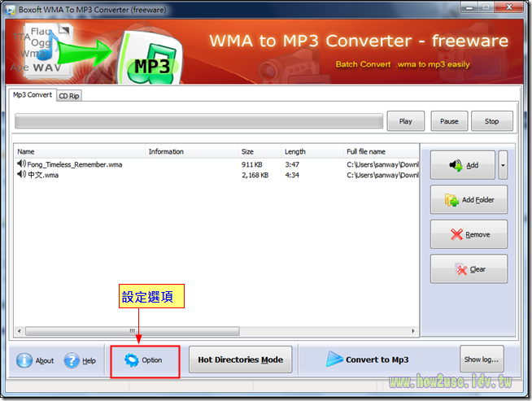Start Convert to Mp3
532x401 pixels.
368,360
